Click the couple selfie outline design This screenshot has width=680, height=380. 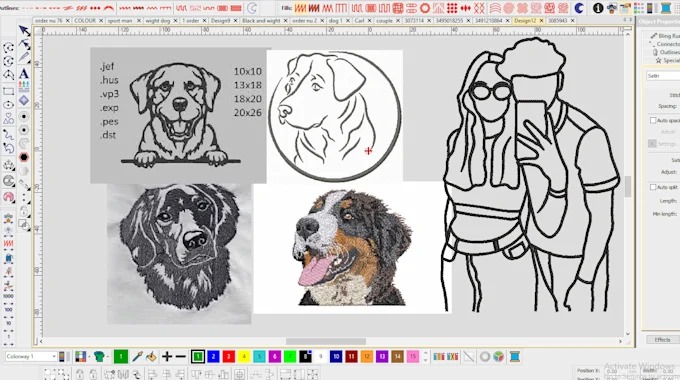[x=530, y=175]
